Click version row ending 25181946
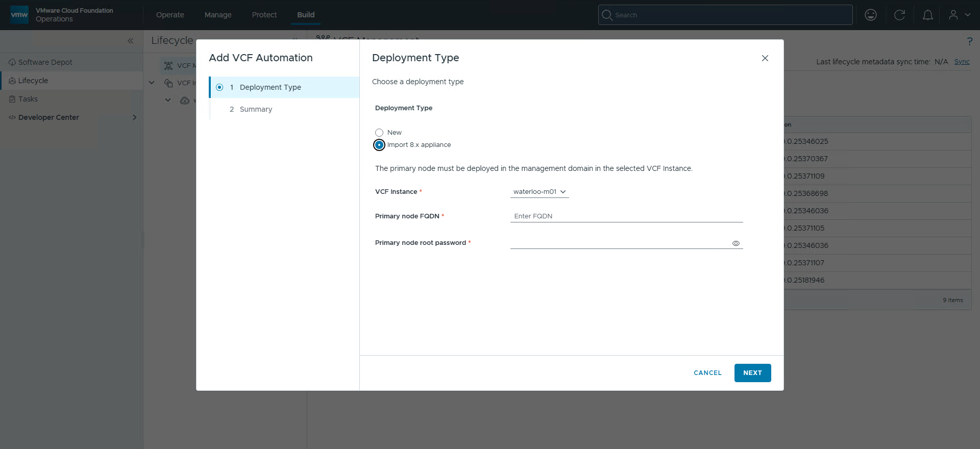The width and height of the screenshot is (980, 449). [x=877, y=280]
